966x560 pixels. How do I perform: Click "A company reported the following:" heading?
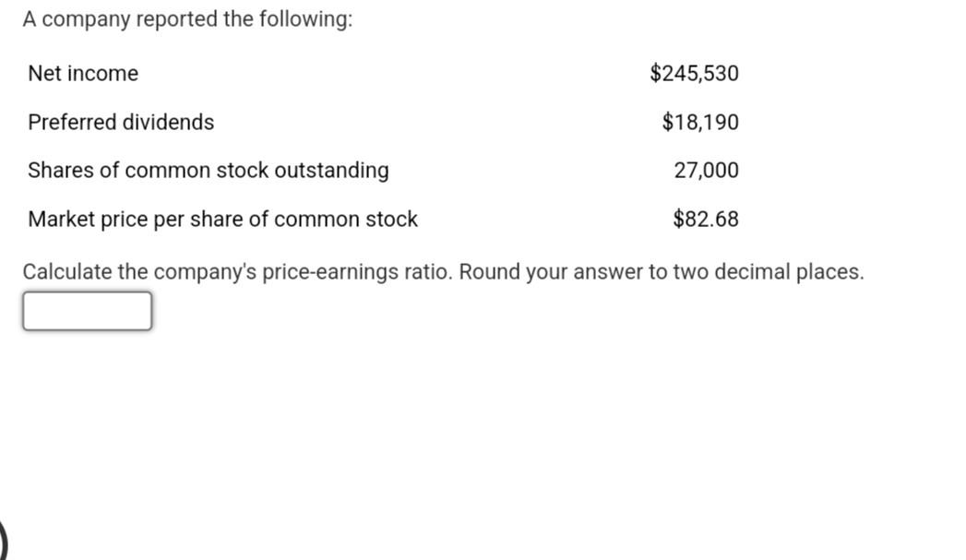point(187,20)
